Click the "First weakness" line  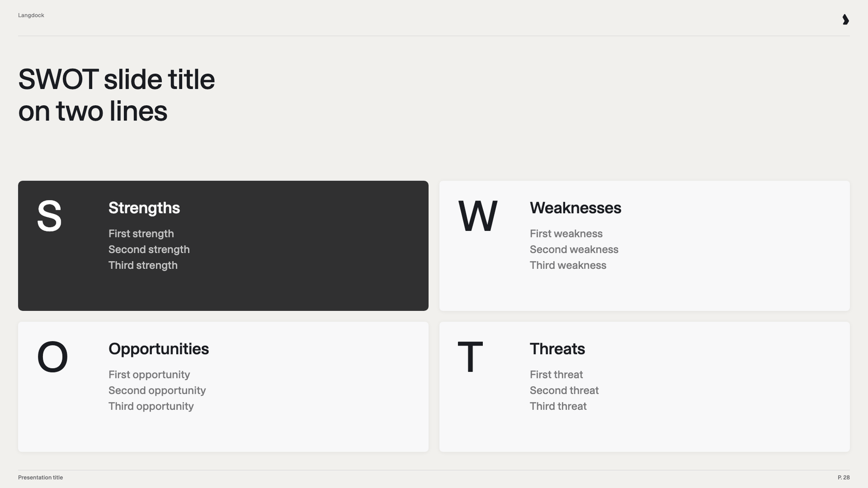click(566, 234)
